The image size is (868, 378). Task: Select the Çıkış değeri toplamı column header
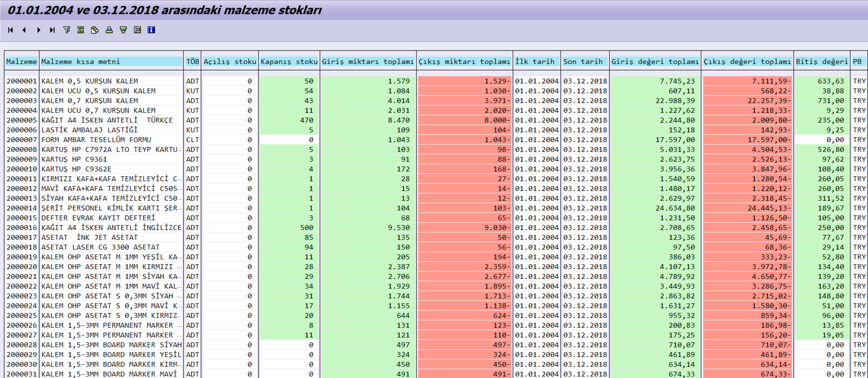coord(747,62)
